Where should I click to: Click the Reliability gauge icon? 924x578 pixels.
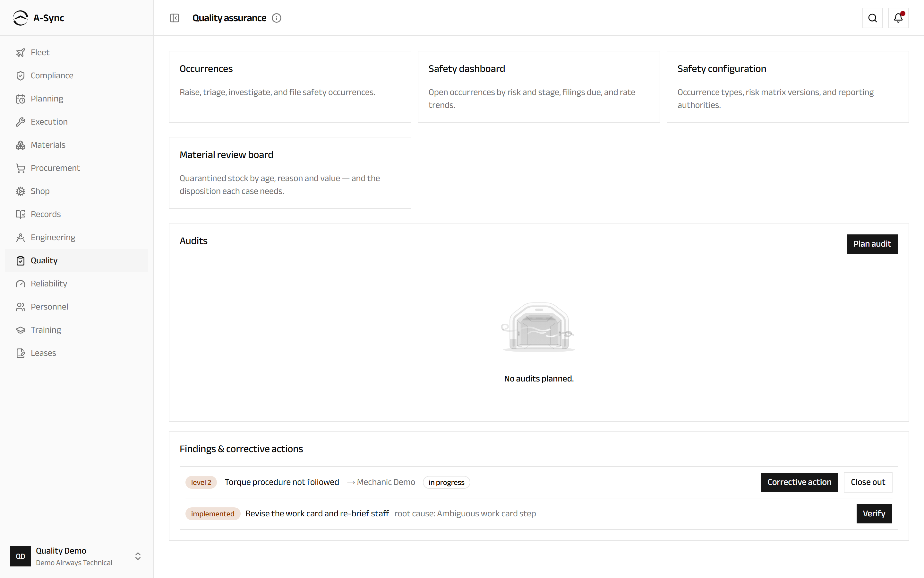21,284
